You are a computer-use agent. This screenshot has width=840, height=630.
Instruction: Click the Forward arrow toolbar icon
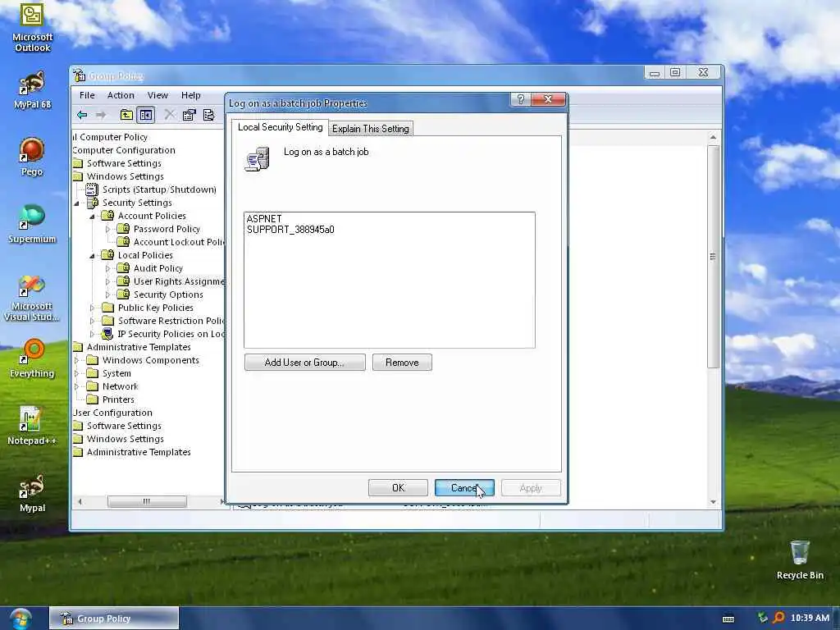101,115
